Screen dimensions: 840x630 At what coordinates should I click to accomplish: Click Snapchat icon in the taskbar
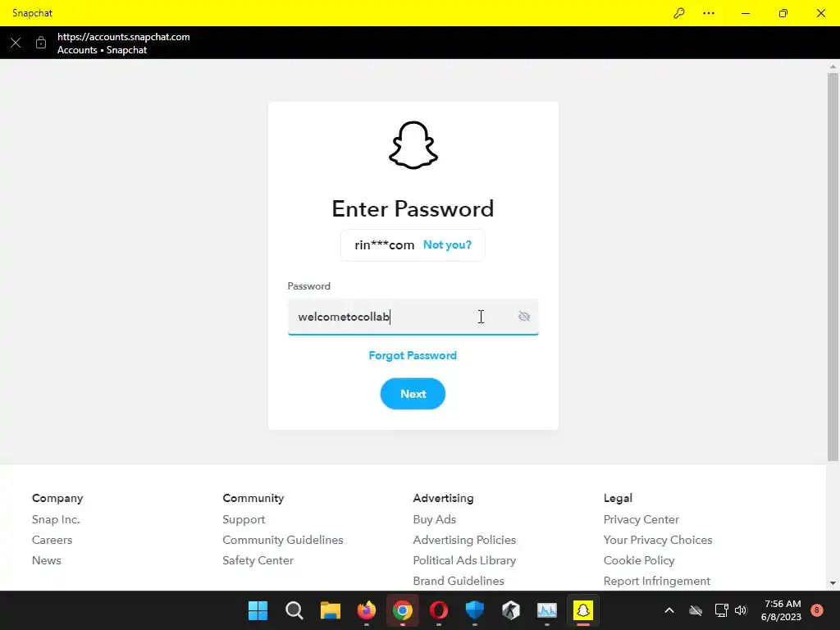[x=583, y=610]
